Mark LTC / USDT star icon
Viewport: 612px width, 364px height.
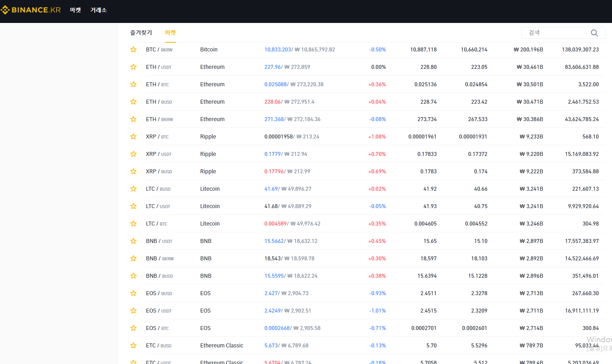133,206
